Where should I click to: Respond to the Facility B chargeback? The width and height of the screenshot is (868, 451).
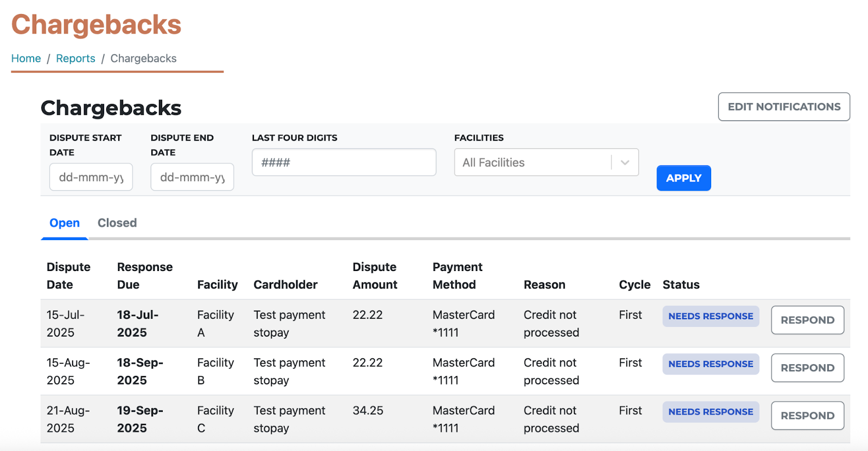pos(807,368)
